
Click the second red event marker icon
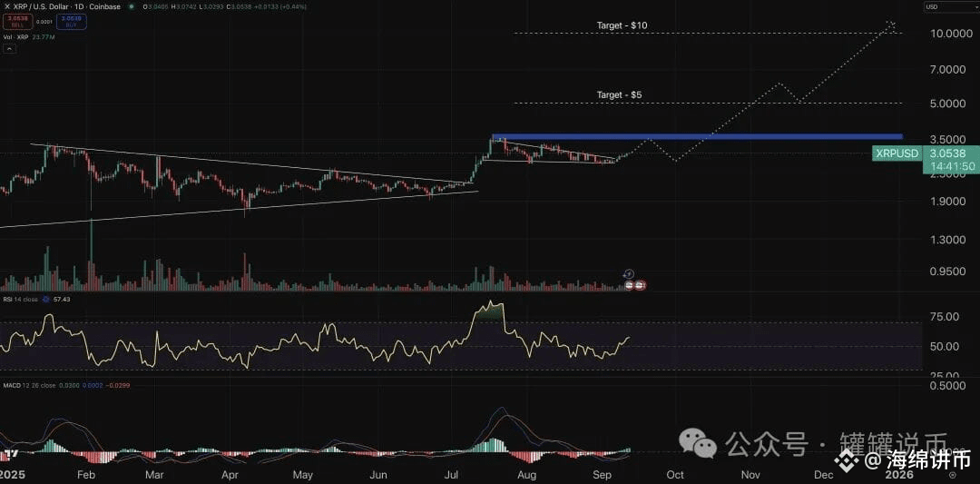(640, 285)
